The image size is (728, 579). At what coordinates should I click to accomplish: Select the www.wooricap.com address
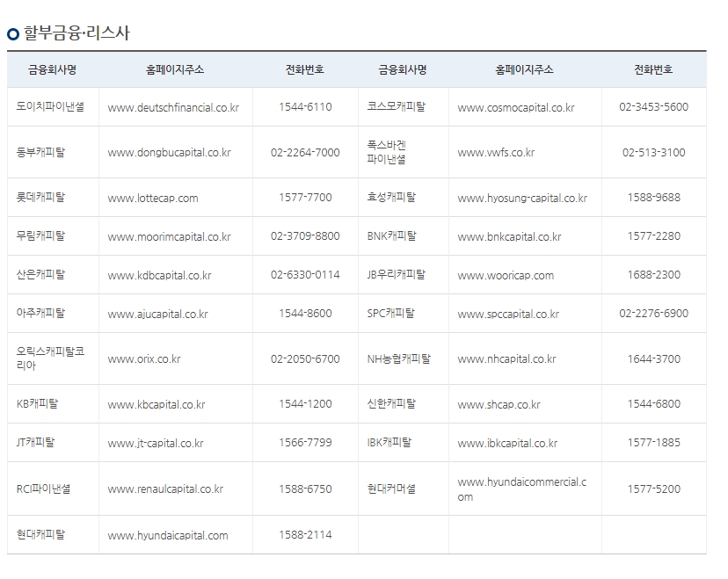click(506, 276)
